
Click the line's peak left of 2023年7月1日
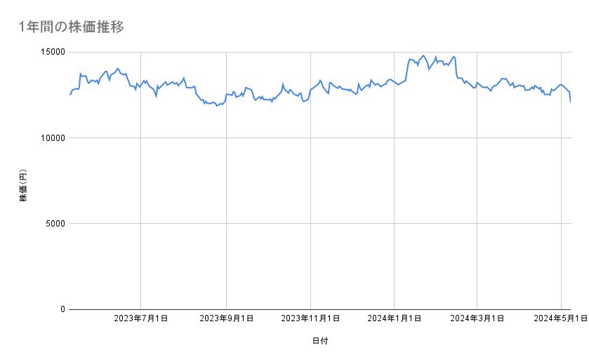(x=117, y=68)
